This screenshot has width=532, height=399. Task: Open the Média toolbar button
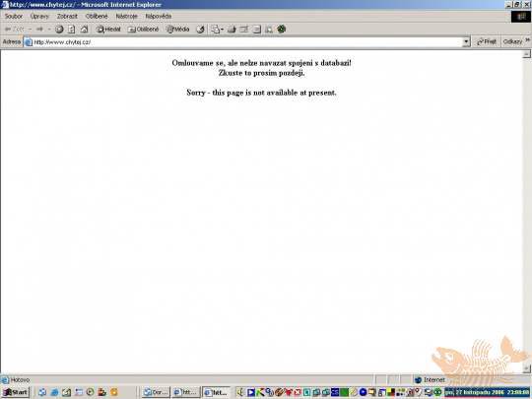click(177, 30)
